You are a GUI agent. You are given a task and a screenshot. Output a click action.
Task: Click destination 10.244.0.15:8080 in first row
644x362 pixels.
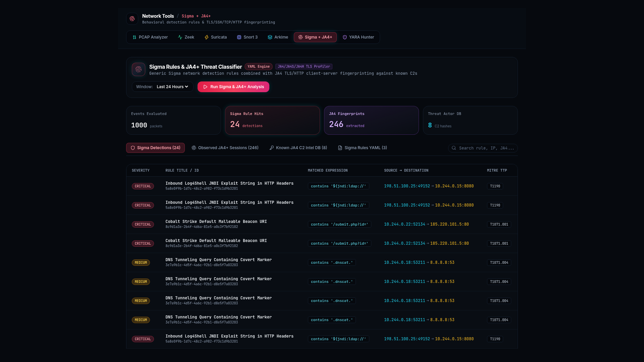(454, 186)
